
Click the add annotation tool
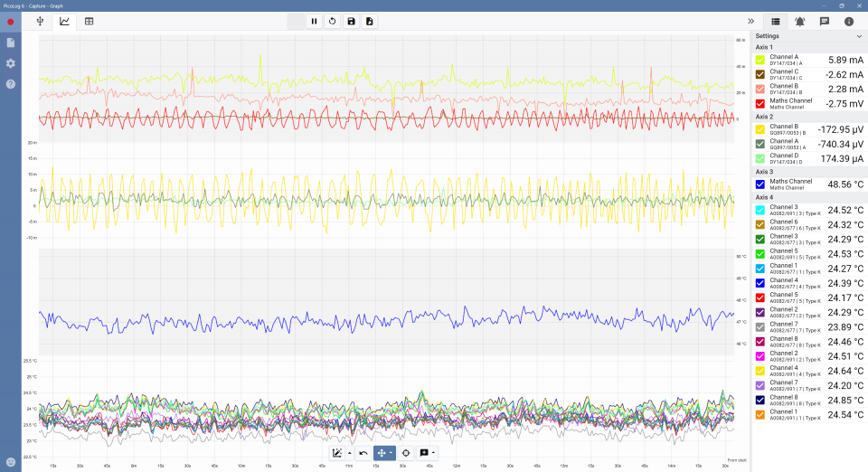tap(424, 453)
